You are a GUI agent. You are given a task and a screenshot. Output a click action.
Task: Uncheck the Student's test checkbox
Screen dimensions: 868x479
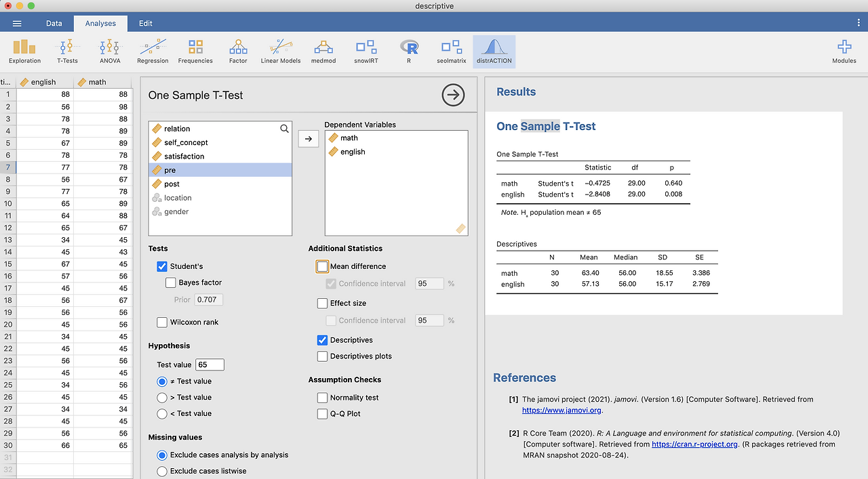click(x=162, y=266)
